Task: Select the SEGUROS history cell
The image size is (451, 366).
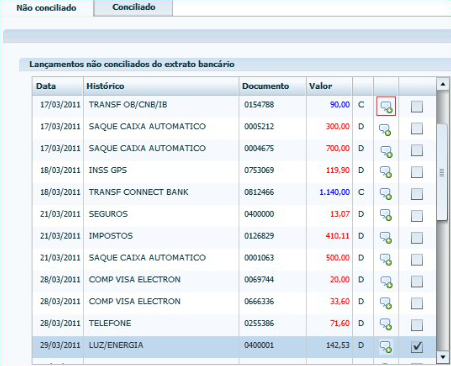Action: (x=108, y=214)
